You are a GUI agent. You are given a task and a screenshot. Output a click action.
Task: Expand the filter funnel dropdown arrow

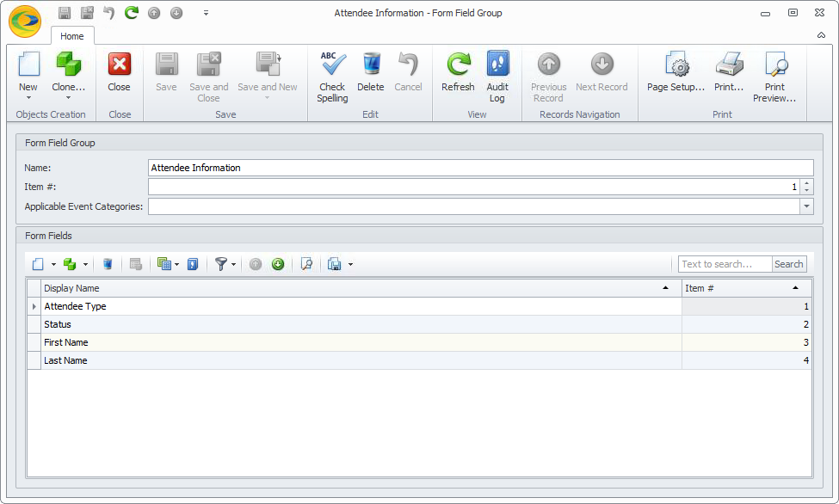(x=234, y=264)
